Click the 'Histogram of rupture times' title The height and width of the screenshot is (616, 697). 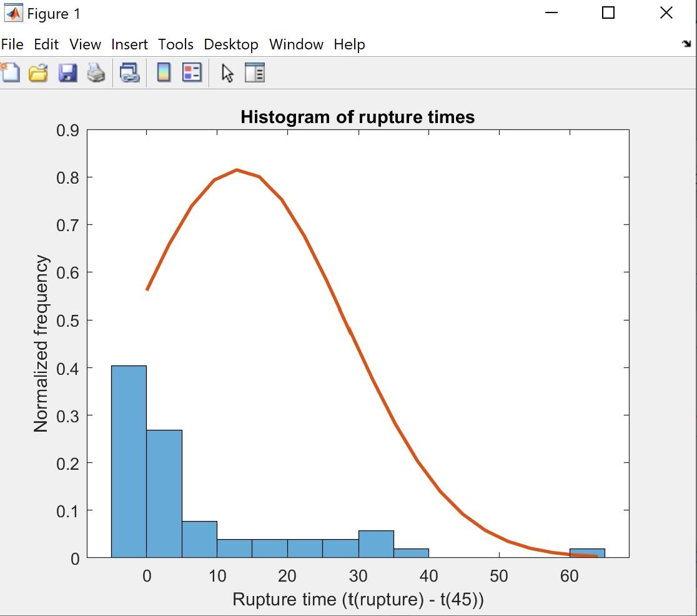tap(357, 116)
